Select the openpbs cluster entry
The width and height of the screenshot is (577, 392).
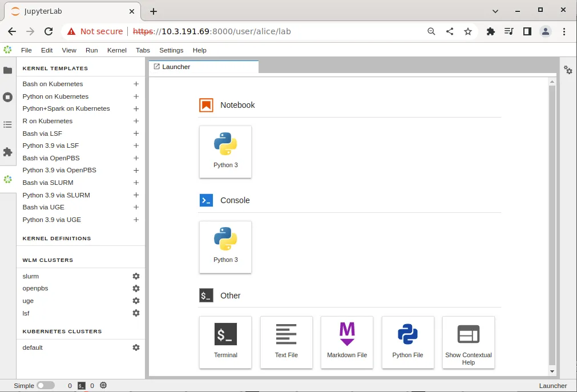point(35,288)
